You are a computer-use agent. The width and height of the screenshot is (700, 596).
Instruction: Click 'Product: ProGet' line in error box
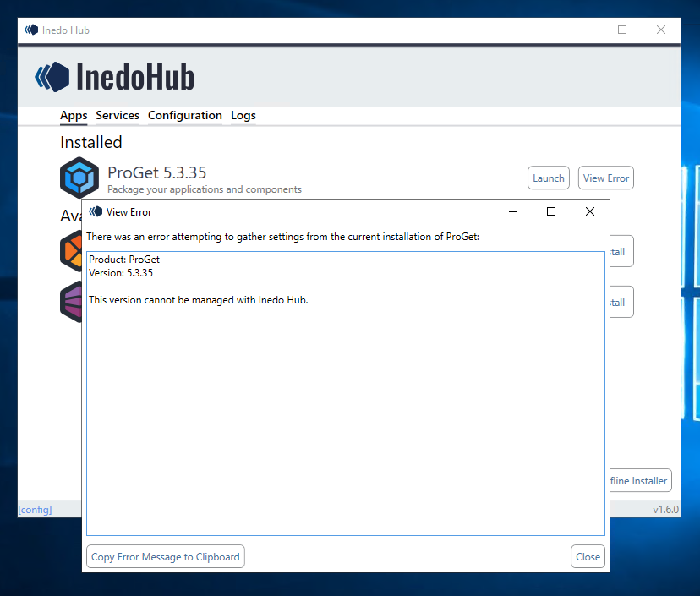coord(124,260)
